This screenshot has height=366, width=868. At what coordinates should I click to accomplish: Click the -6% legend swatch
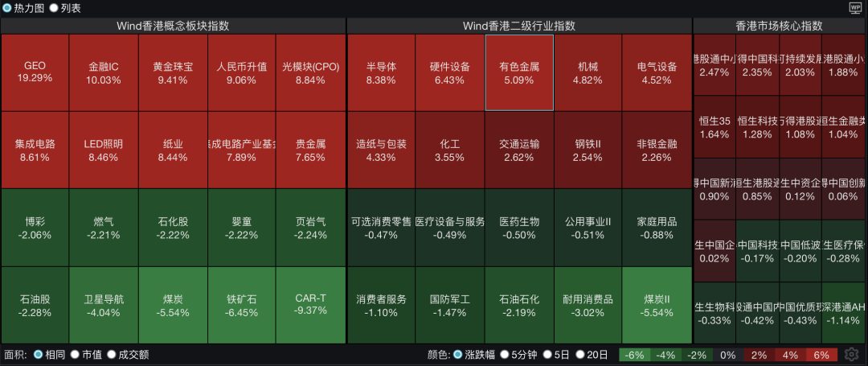tap(636, 355)
